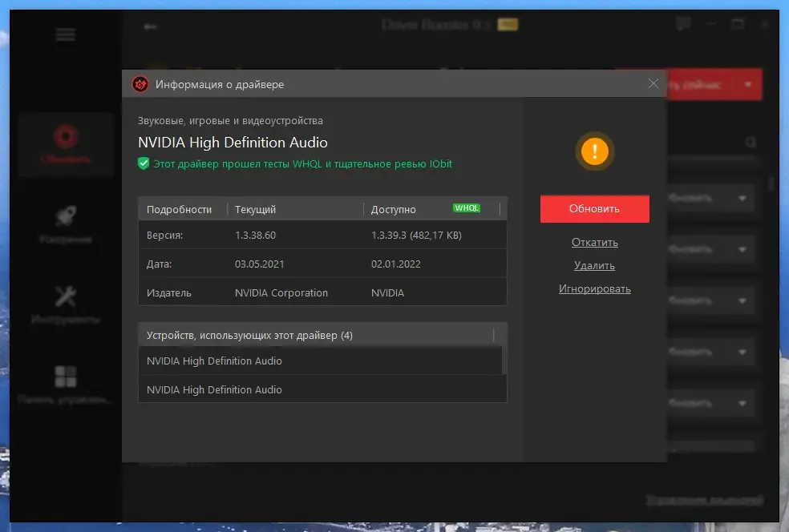The width and height of the screenshot is (789, 532).
Task: Select first NVIDIA High Definition Audio device row
Action: tap(320, 361)
